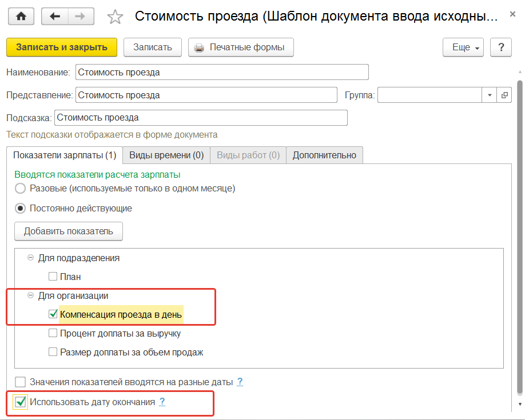This screenshot has height=420, width=525.
Task: Open the help question mark button
Action: [x=501, y=47]
